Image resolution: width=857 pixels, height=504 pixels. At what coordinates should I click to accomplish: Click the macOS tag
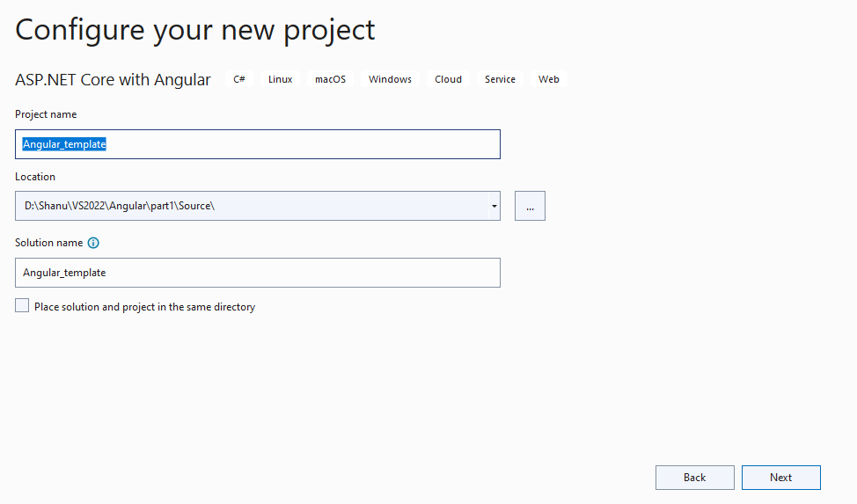(331, 79)
